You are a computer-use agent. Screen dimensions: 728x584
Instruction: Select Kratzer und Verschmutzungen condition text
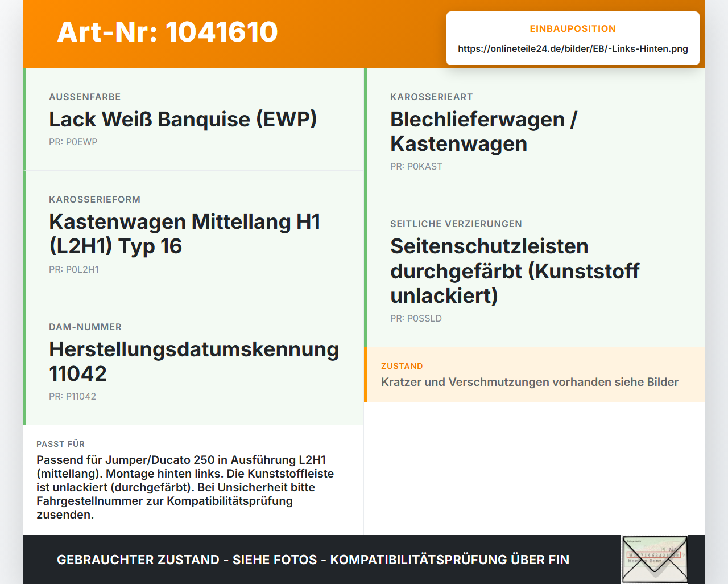[x=530, y=382]
